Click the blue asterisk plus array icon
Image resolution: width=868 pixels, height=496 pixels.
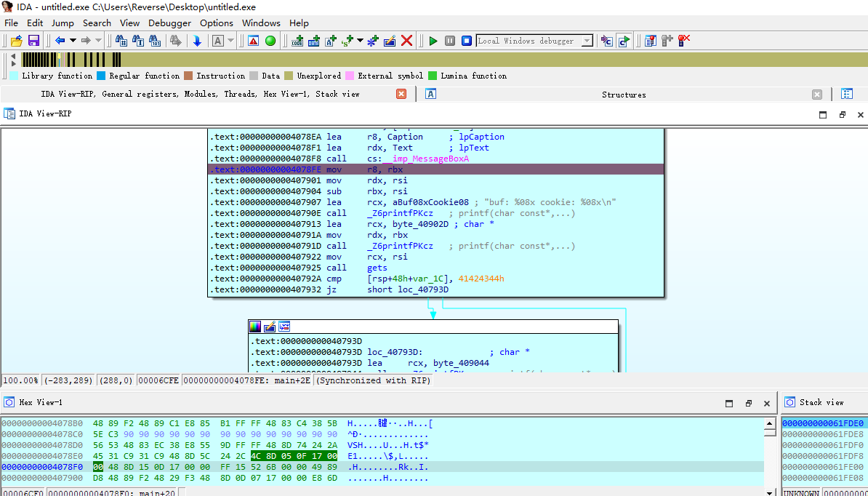[x=372, y=41]
